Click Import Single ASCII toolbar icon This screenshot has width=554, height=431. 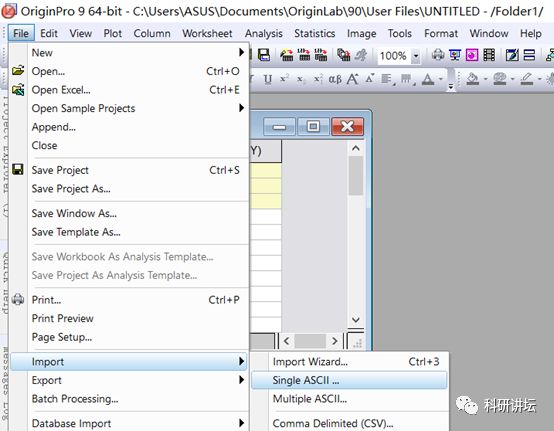tap(304, 55)
